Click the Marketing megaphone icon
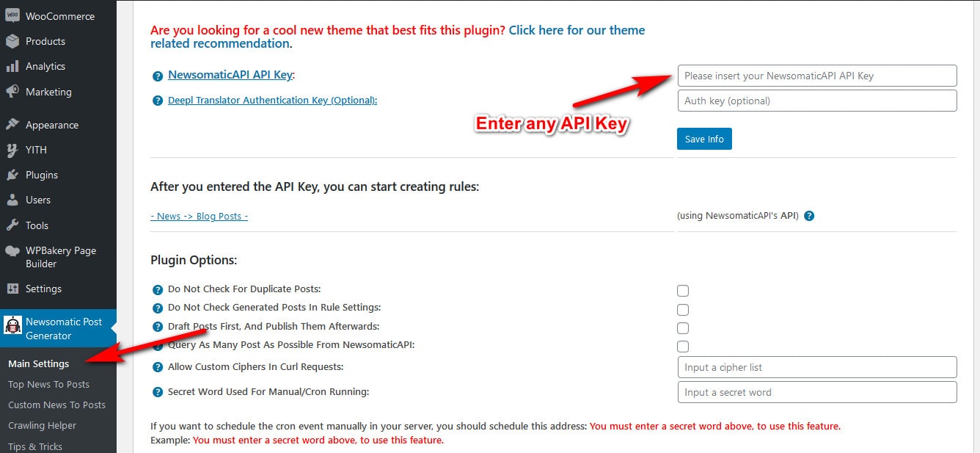Image resolution: width=980 pixels, height=453 pixels. (12, 92)
